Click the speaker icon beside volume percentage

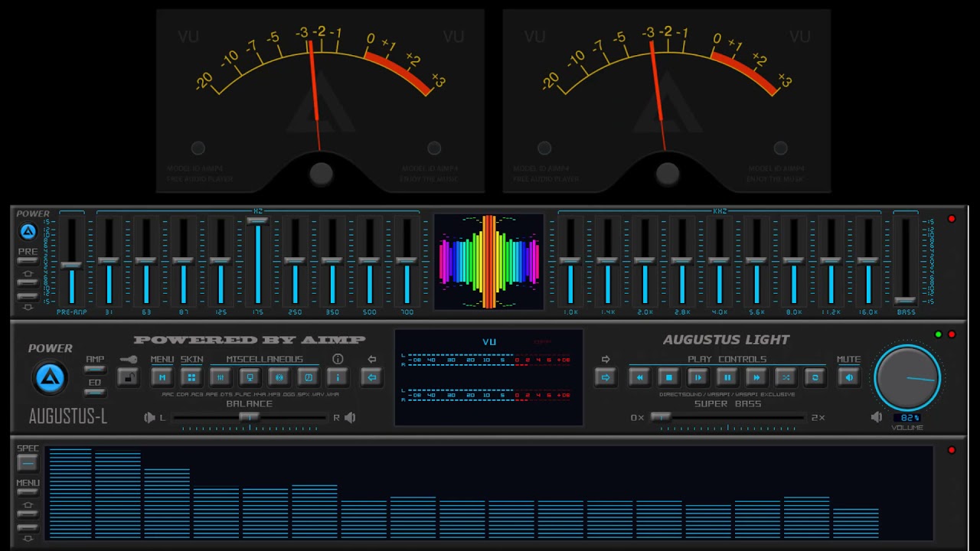(877, 417)
